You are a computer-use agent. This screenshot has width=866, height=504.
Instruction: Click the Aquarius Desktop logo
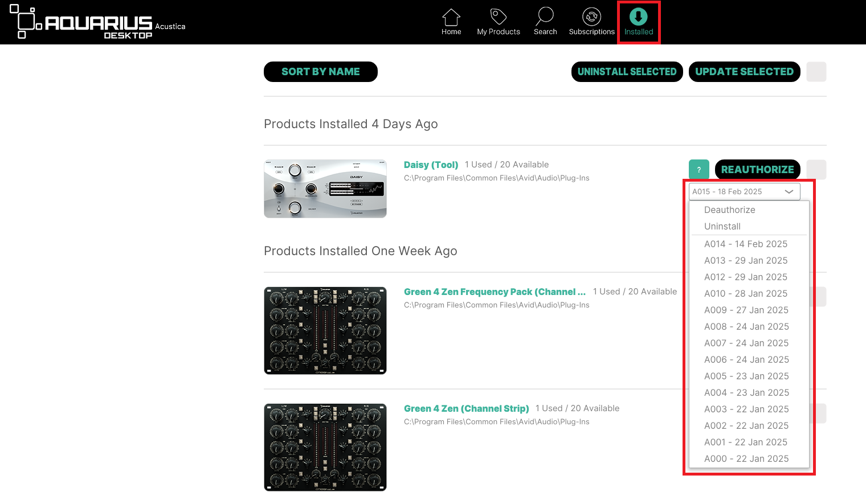coord(81,22)
